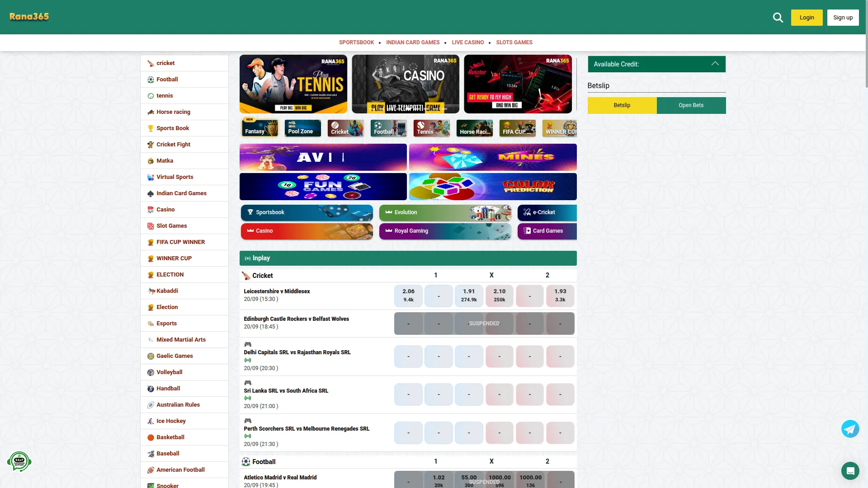
Task: Open Atletico Madrid v Real Madrid match
Action: click(x=280, y=478)
